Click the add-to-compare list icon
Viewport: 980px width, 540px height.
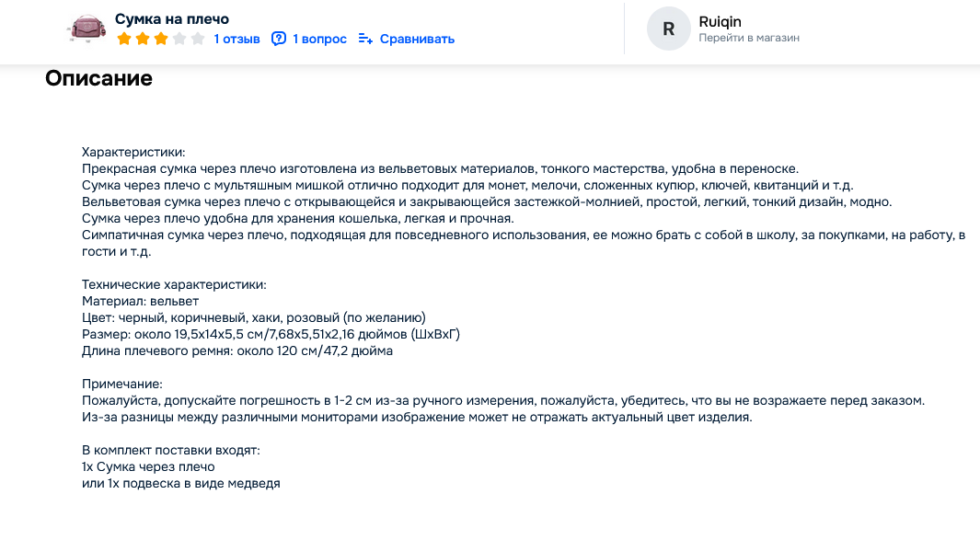pyautogui.click(x=365, y=39)
